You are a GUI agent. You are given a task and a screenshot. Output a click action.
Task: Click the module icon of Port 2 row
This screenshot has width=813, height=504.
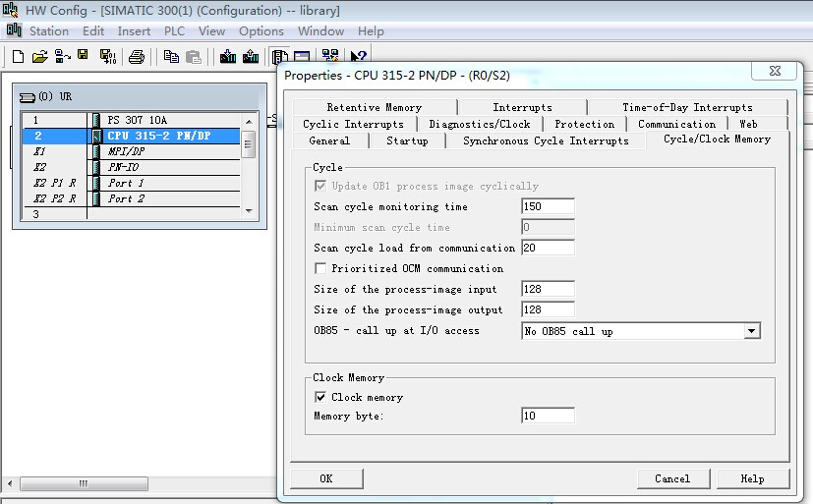(96, 198)
